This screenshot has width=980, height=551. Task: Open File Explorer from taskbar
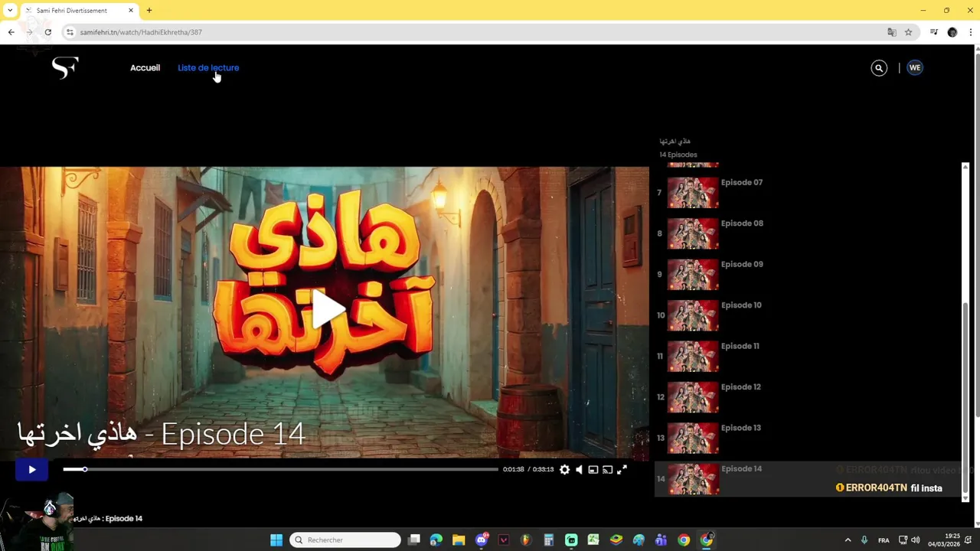(459, 540)
